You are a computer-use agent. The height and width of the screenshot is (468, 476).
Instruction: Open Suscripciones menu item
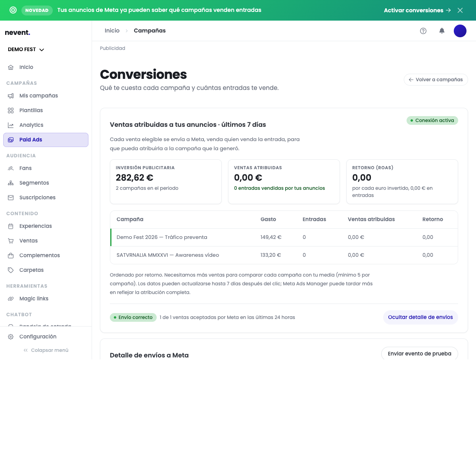point(46,198)
